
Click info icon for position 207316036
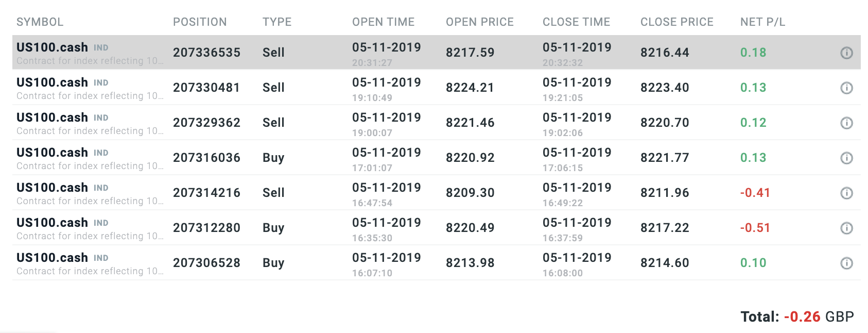846,158
